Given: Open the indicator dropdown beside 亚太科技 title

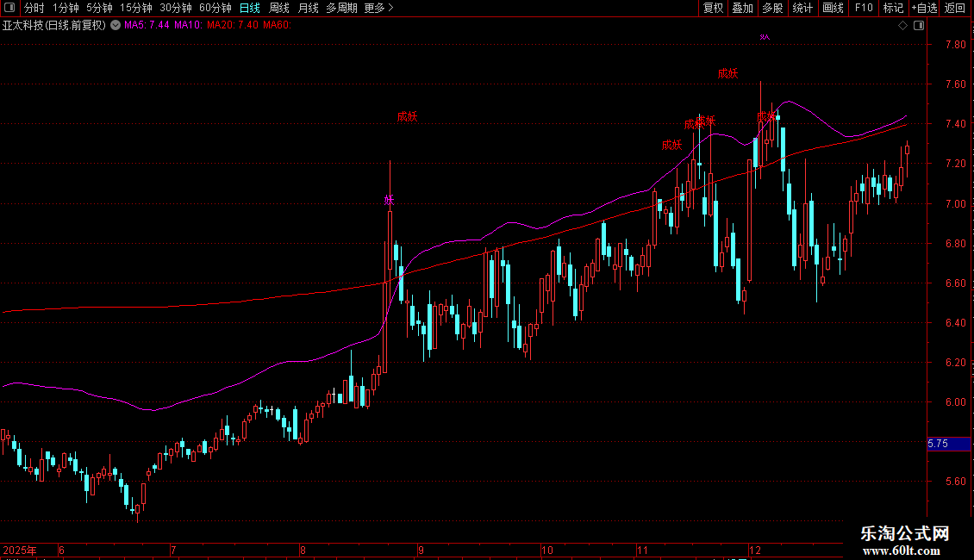Looking at the screenshot, I should click(x=116, y=26).
